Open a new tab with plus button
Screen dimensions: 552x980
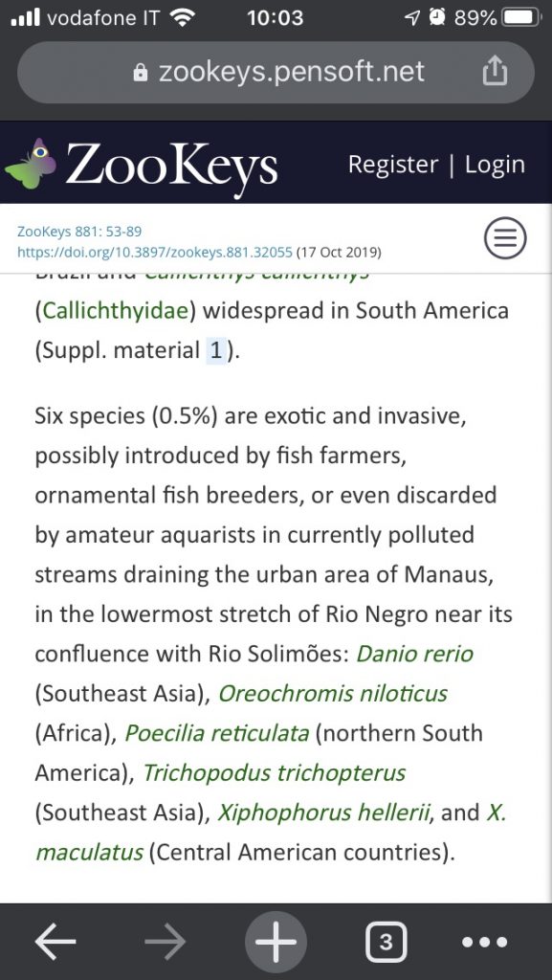pos(276,942)
